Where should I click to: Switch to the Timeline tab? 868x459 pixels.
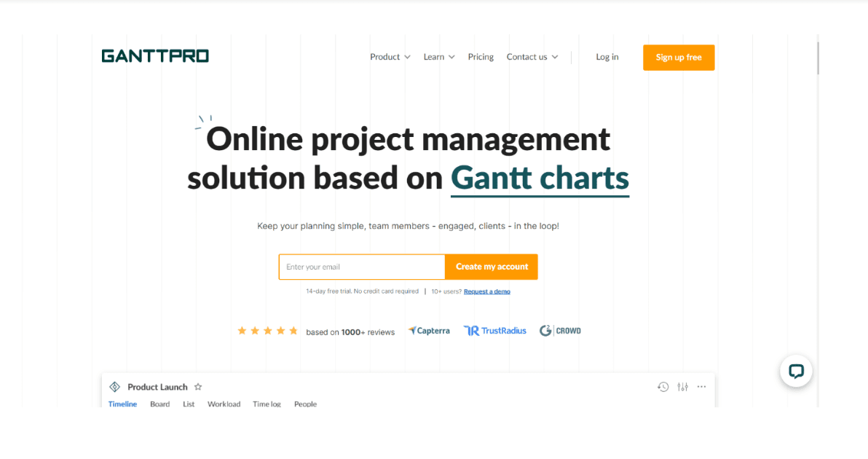(x=122, y=404)
